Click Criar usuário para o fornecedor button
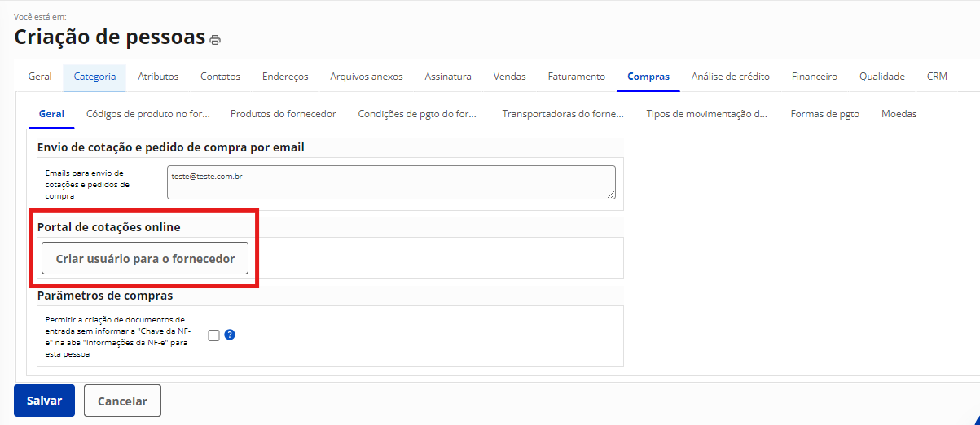Screen dimensions: 980x425 (x=145, y=259)
